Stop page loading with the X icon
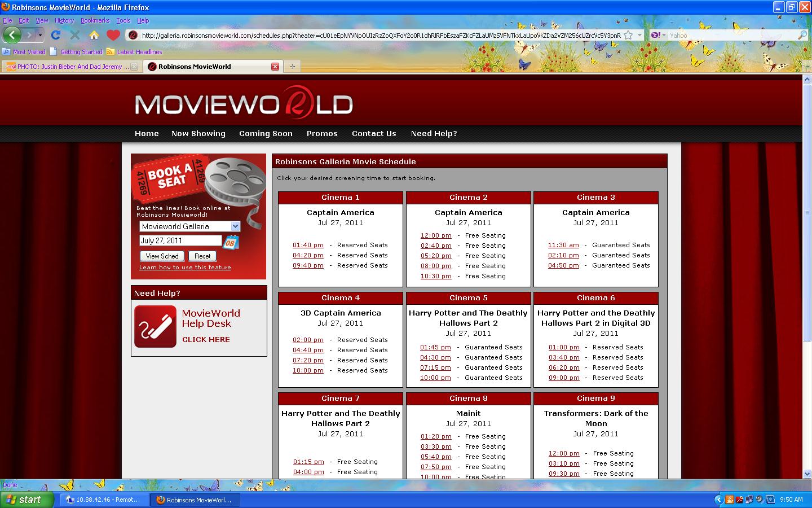The height and width of the screenshot is (508, 812). 75,34
